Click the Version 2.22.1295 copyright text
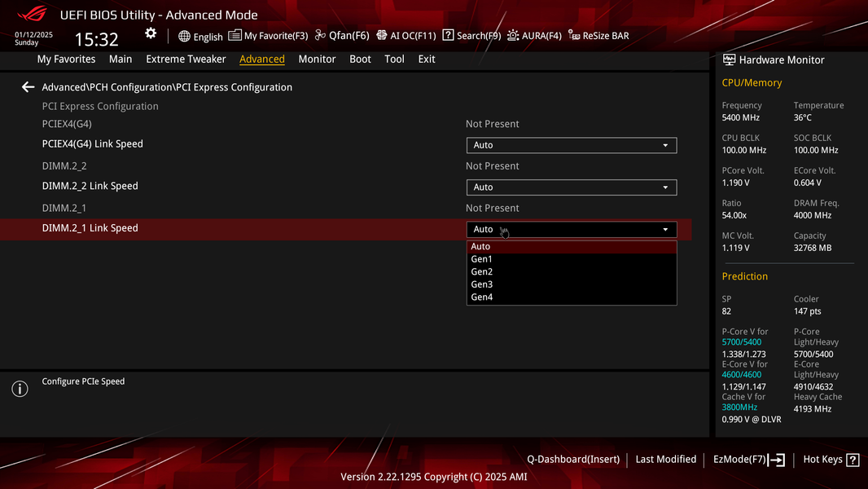The image size is (868, 489). click(433, 476)
